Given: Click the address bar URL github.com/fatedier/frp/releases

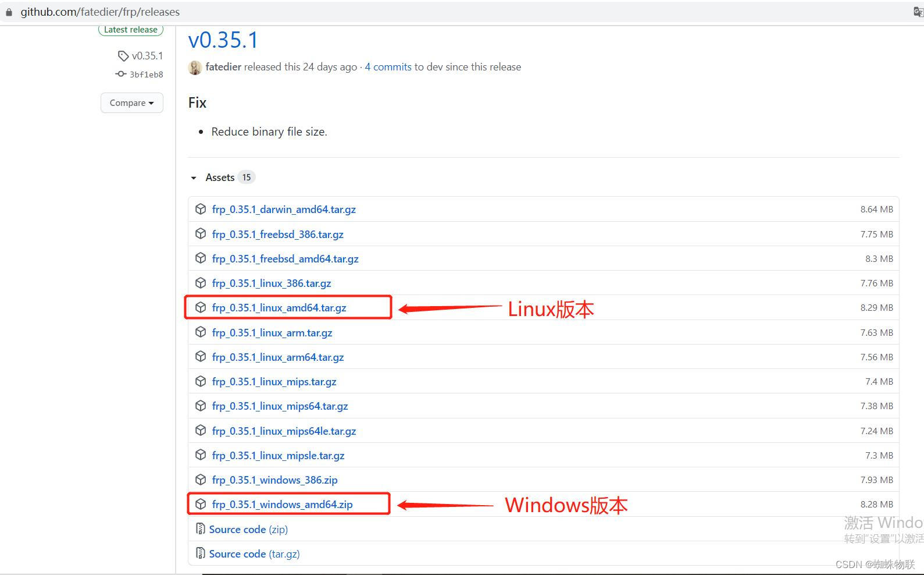Looking at the screenshot, I should (x=100, y=12).
